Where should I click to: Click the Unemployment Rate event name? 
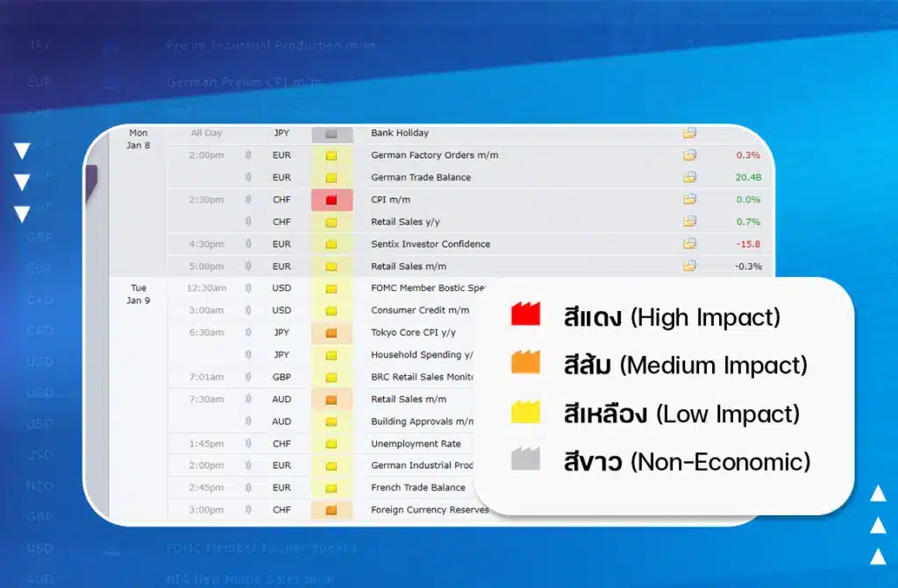(x=416, y=443)
